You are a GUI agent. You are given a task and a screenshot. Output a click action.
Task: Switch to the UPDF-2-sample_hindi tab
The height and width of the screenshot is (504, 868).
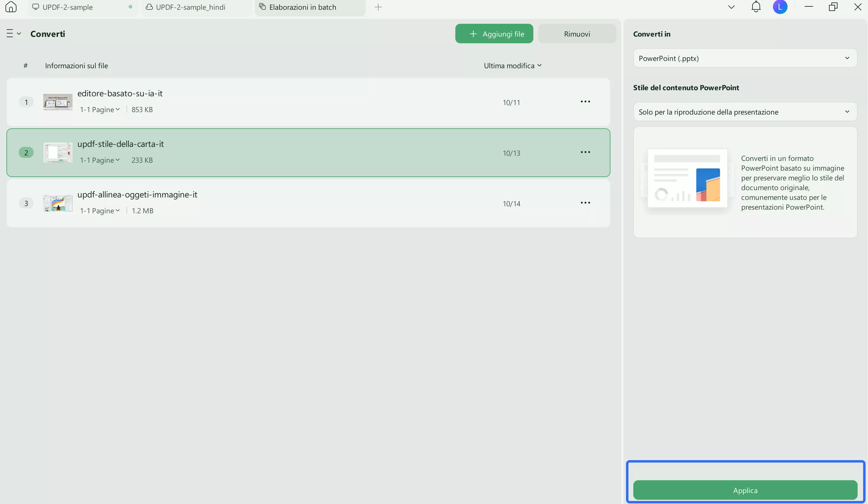(190, 7)
